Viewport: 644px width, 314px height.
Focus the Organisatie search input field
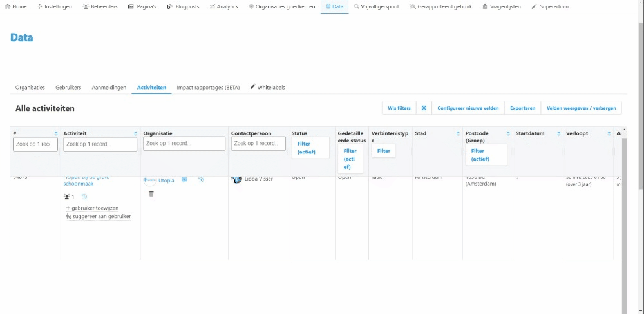tap(184, 144)
